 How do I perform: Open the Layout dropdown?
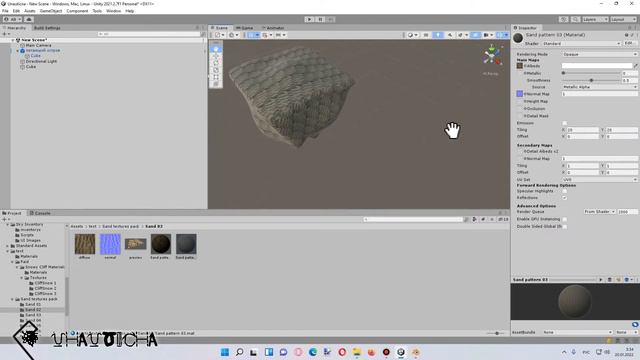click(623, 19)
